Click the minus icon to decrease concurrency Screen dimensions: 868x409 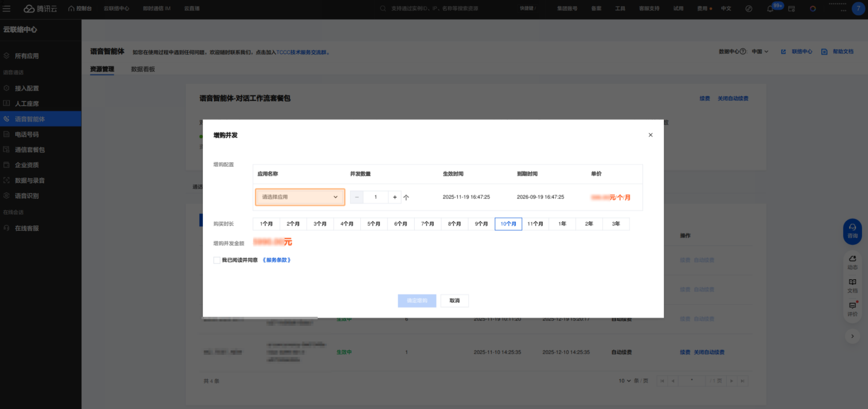pyautogui.click(x=356, y=197)
